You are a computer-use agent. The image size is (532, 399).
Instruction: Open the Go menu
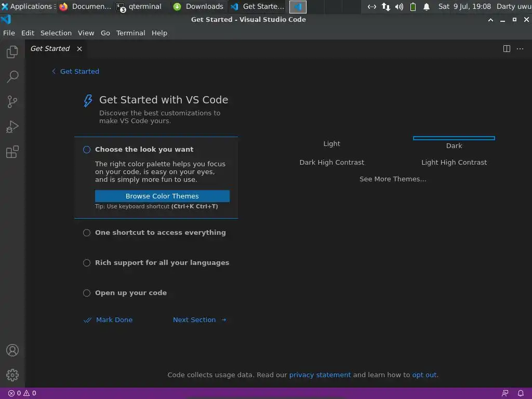(x=105, y=33)
